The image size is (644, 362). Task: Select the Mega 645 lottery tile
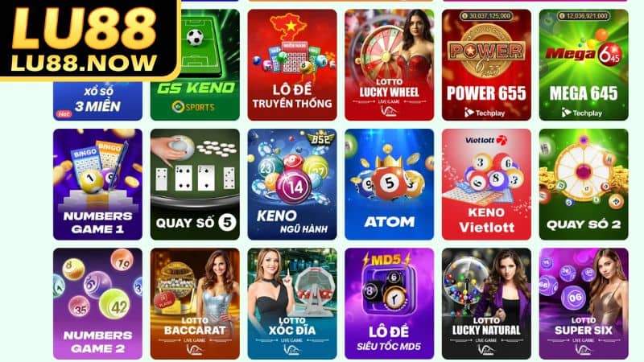pos(584,65)
